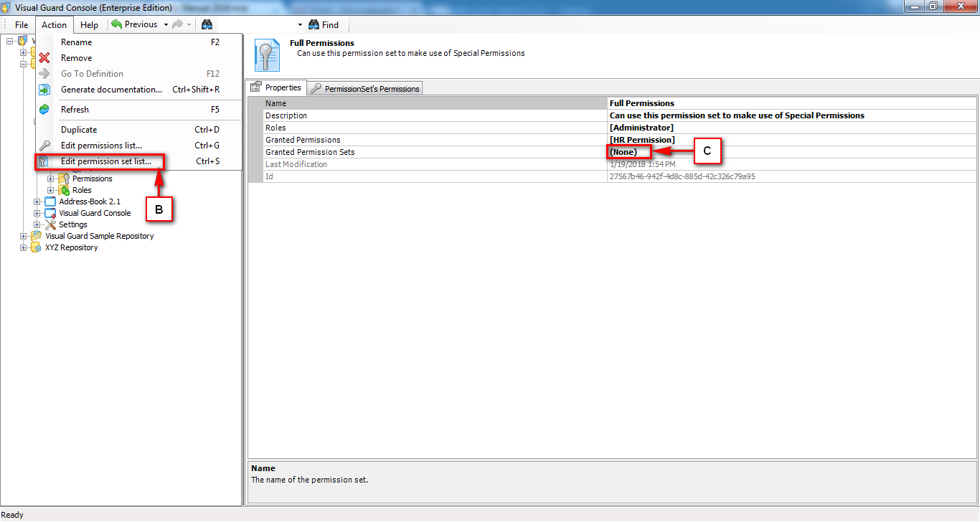Click the key icon beside Edit permissions list
Image resolution: width=980 pixels, height=522 pixels.
click(44, 146)
